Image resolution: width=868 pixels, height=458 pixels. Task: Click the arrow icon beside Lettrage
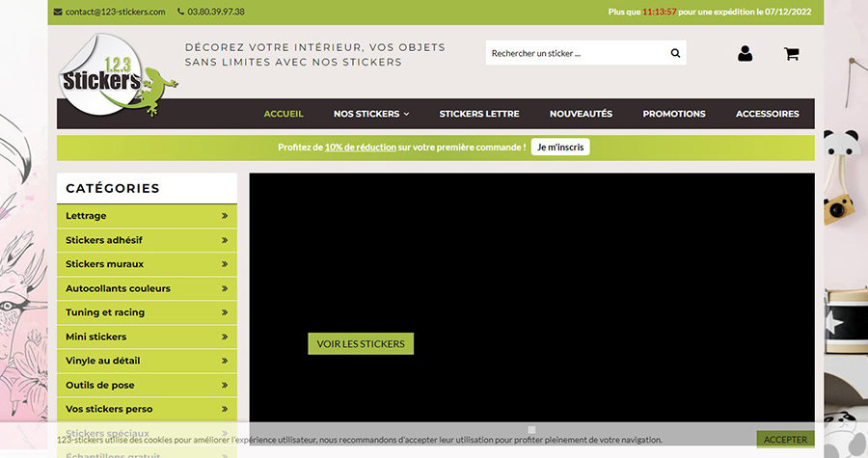tap(224, 216)
